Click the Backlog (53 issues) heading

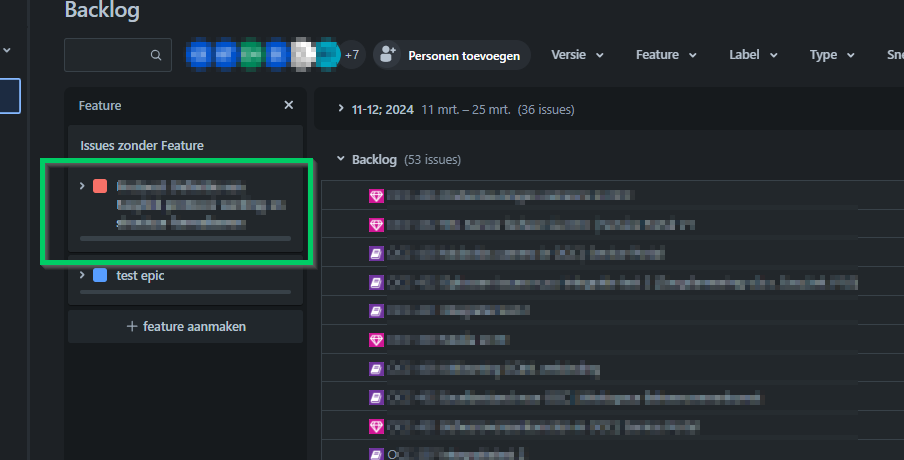(x=406, y=160)
